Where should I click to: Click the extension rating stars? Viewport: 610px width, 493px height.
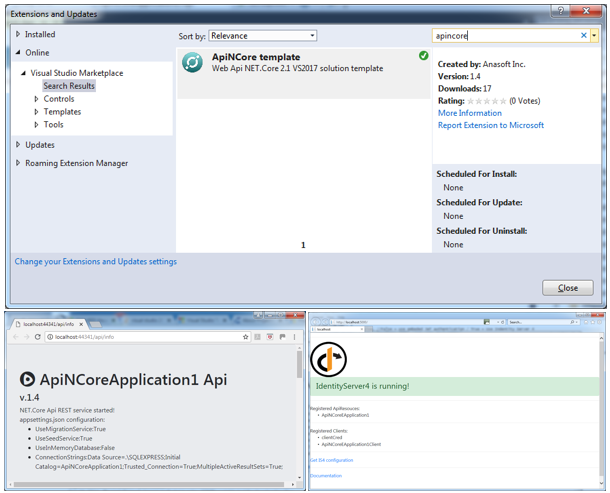click(487, 101)
